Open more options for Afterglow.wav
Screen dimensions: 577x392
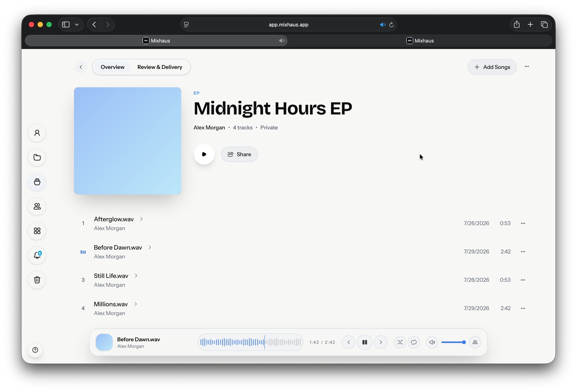coord(523,223)
